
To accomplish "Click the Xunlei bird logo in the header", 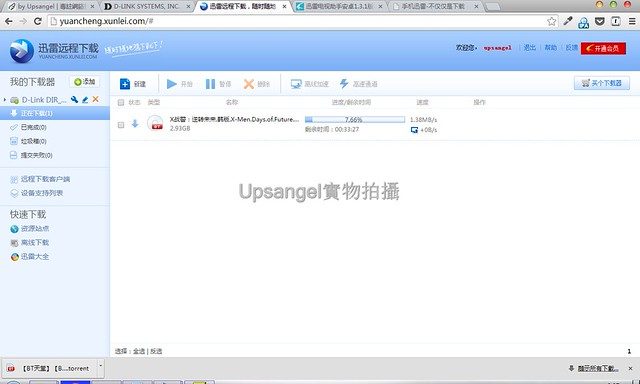I will pos(22,51).
